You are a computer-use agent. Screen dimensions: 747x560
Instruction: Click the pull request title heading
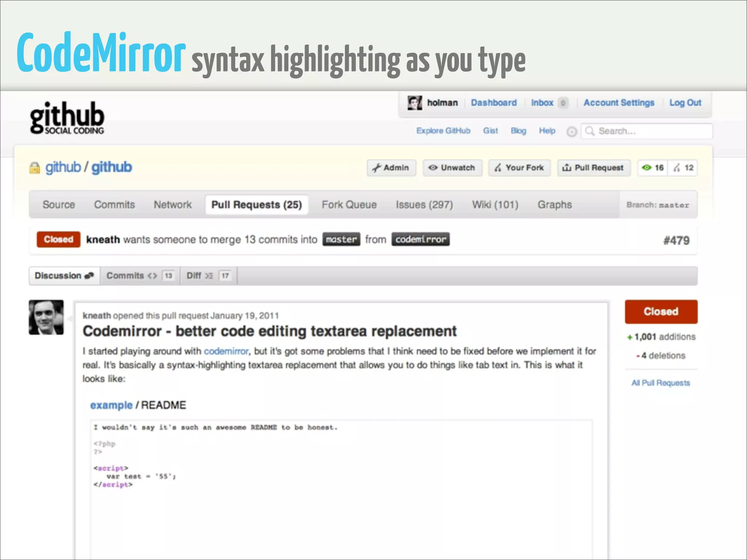click(270, 331)
